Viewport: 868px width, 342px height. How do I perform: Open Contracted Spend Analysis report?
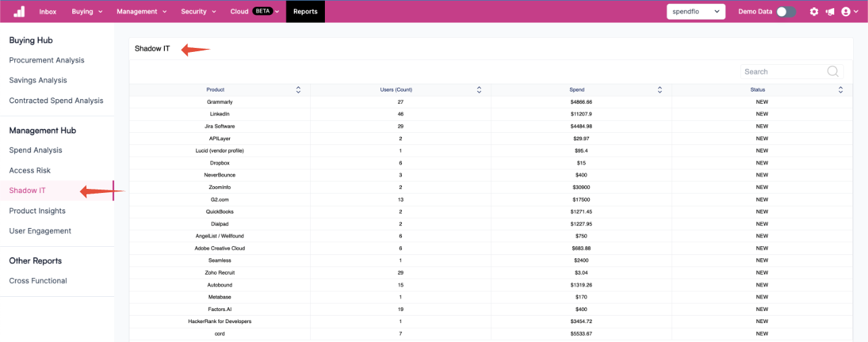(x=56, y=101)
